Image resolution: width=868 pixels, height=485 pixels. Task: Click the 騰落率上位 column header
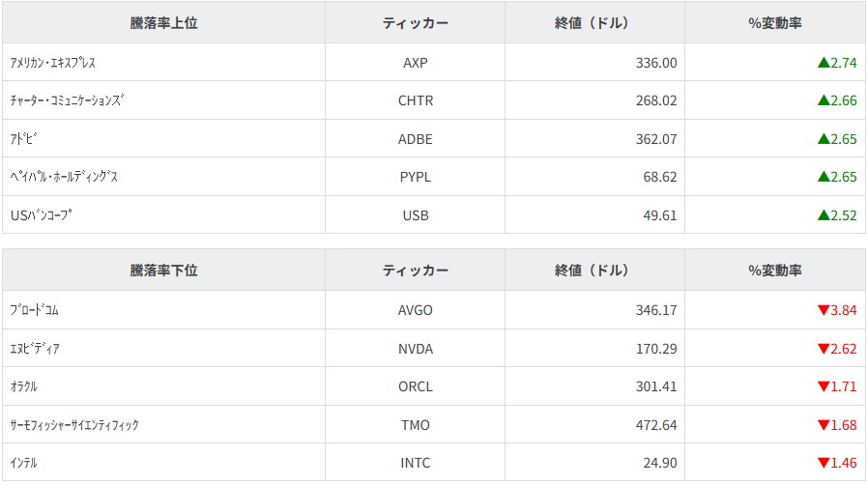[163, 23]
